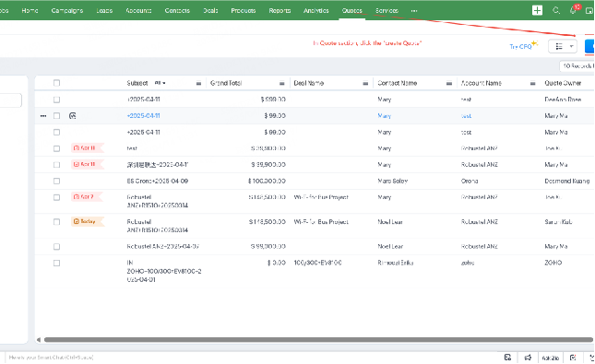This screenshot has height=364, width=595.
Task: Open the notifications bell icon
Action: 573,11
